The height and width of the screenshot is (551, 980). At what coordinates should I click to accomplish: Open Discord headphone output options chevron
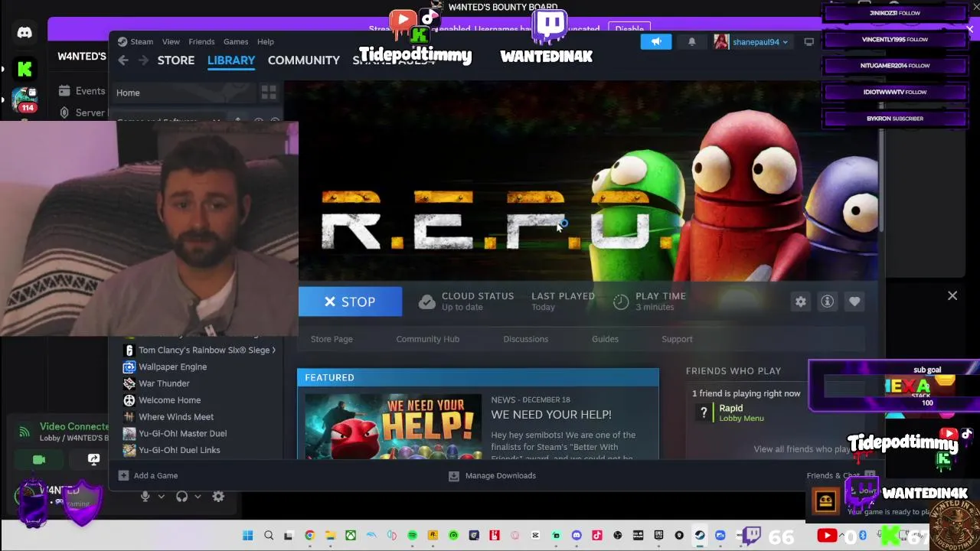coord(198,497)
